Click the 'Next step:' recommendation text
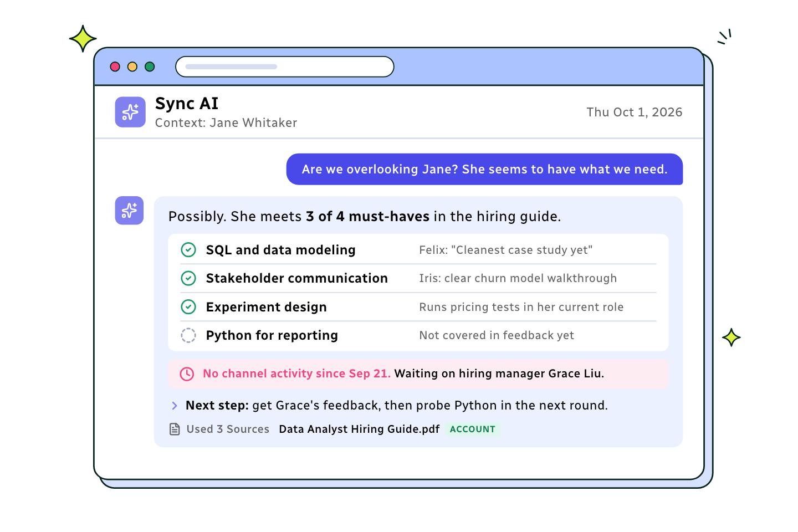Image resolution: width=798 pixels, height=532 pixels. [397, 406]
